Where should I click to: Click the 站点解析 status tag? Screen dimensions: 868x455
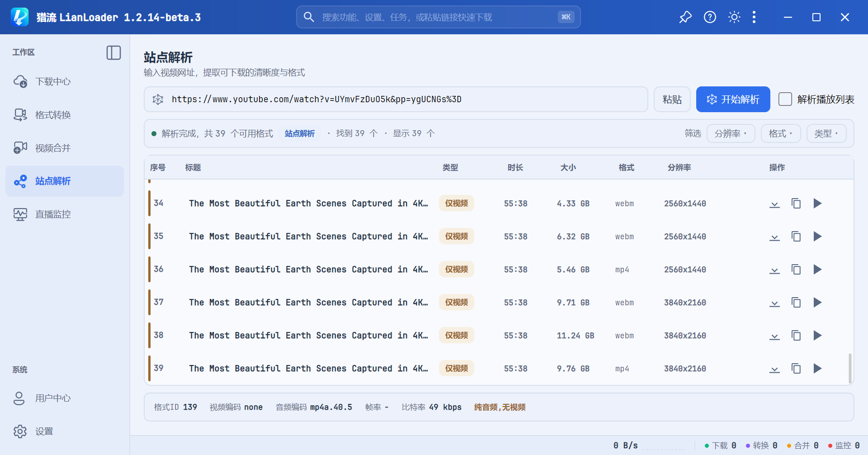point(300,133)
